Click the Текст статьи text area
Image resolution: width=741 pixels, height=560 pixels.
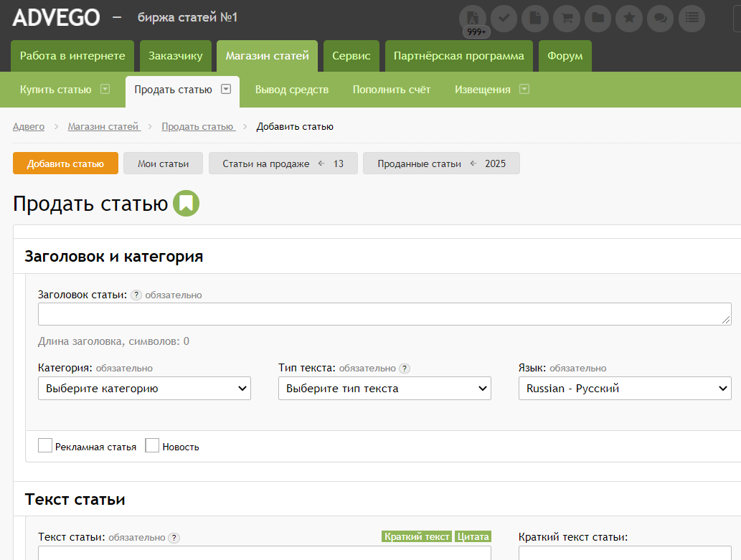(x=265, y=553)
